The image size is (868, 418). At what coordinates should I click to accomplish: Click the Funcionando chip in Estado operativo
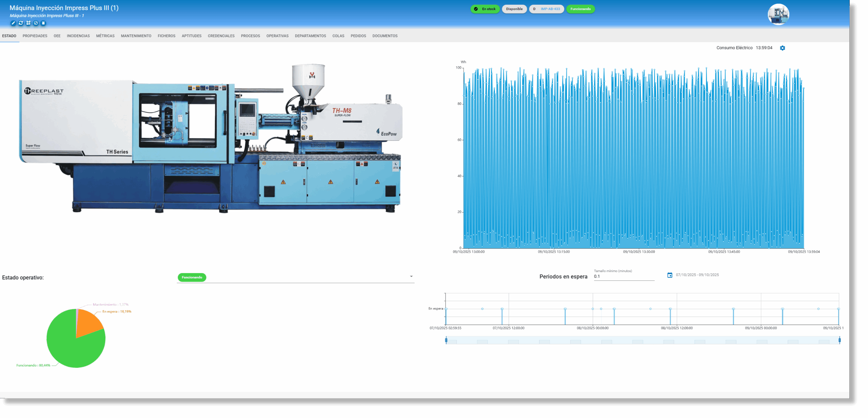(192, 277)
